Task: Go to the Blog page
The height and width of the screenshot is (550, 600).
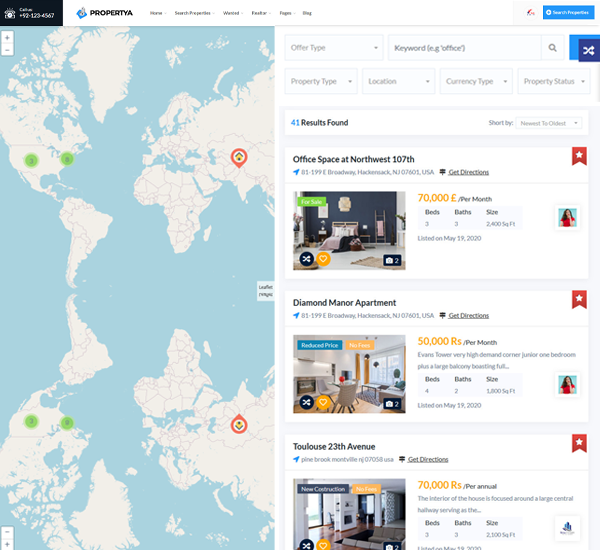Action: [x=307, y=13]
